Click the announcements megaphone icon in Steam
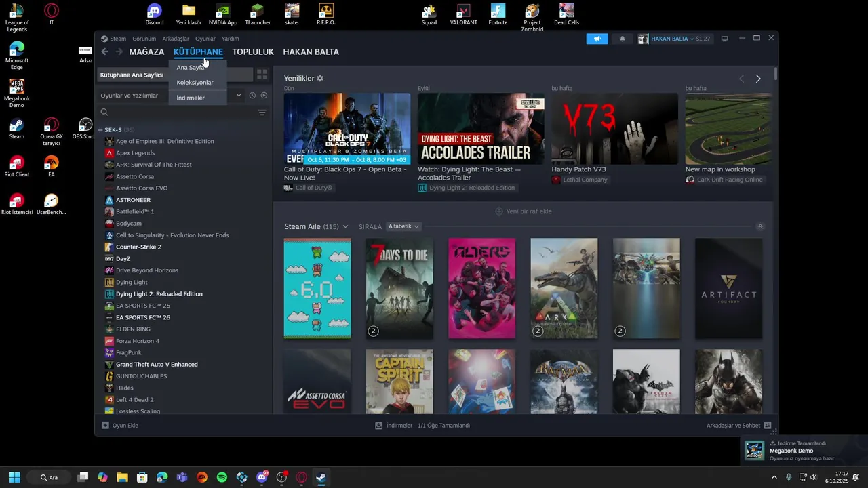The width and height of the screenshot is (868, 488). pyautogui.click(x=597, y=39)
